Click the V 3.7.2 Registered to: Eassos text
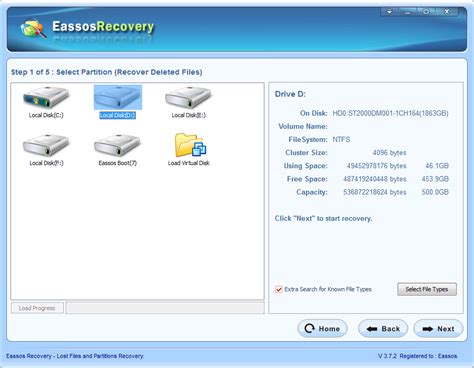 (418, 356)
